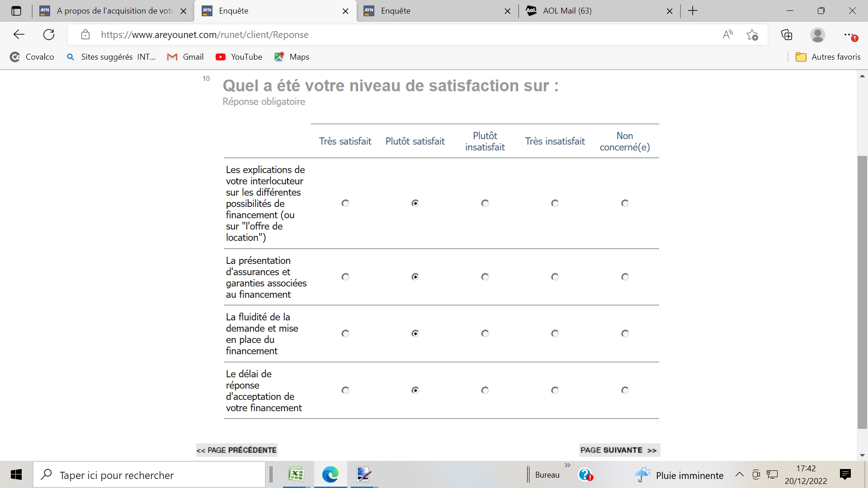Viewport: 868px width, 488px height.
Task: Select Non concerné(e) for fluidité de la demande
Action: (x=625, y=333)
